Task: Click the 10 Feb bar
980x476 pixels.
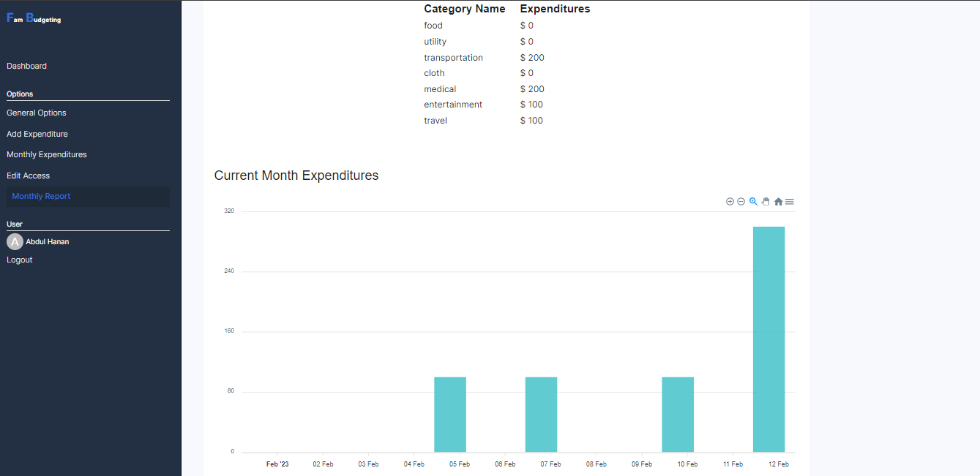Action: coord(678,415)
